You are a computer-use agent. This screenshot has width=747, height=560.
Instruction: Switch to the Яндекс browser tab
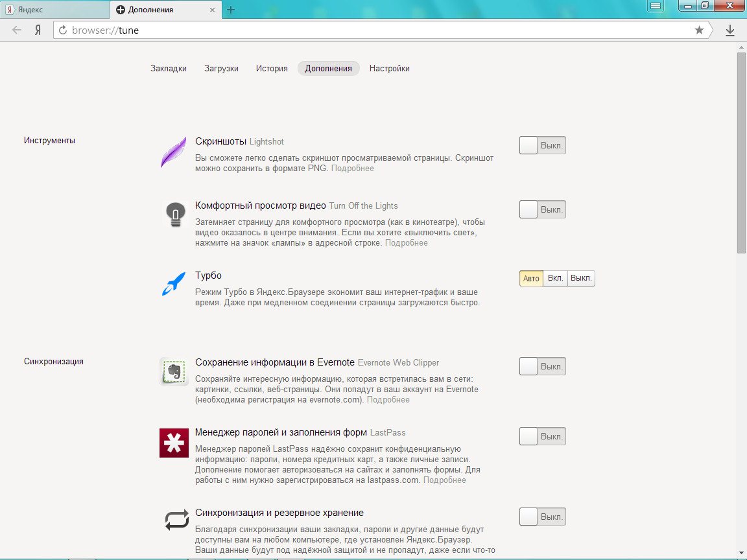[x=54, y=10]
